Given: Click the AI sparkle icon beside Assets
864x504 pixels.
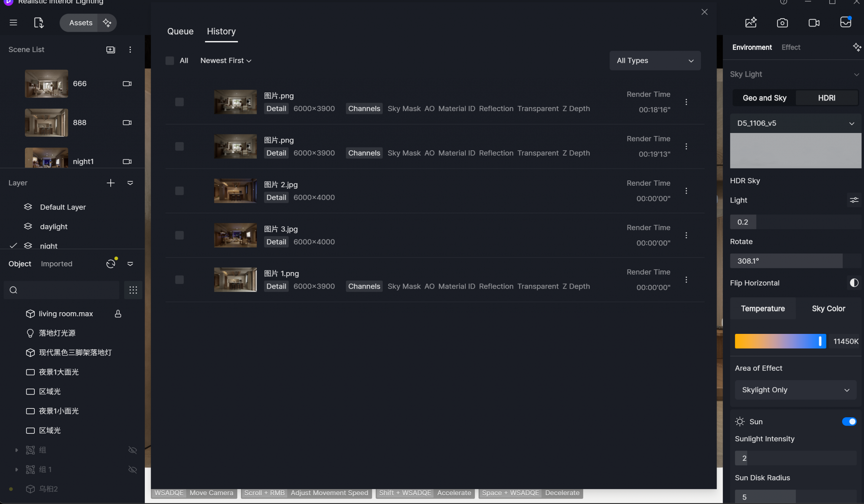Looking at the screenshot, I should tap(107, 23).
